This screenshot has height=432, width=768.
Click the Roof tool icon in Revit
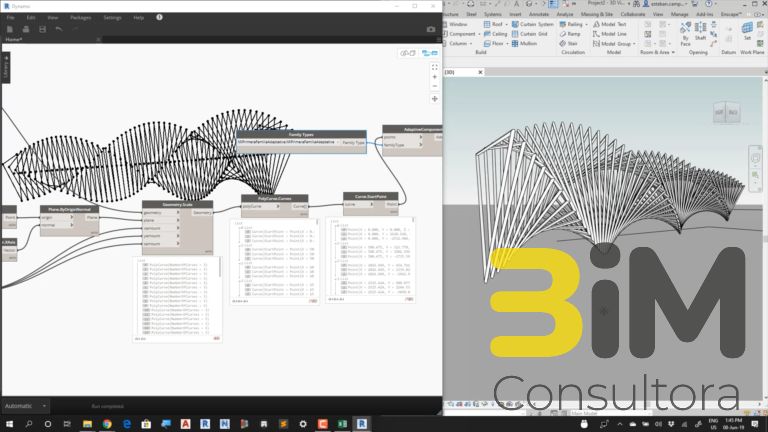(x=487, y=24)
